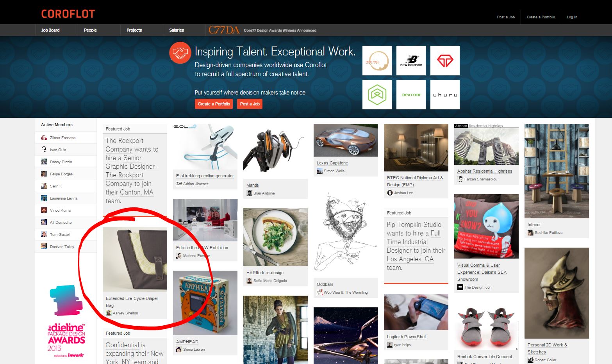Open the Lexus Capstone project link
612x364 pixels.
point(332,163)
